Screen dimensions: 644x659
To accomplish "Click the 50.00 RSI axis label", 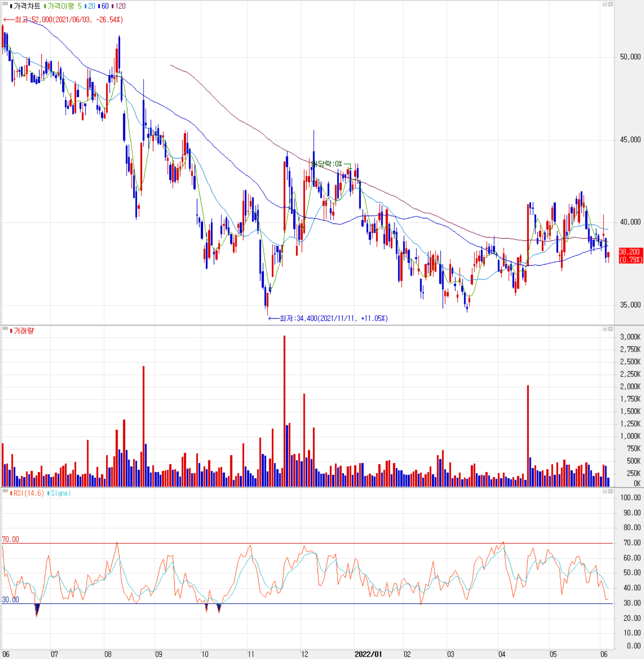I will 632,573.
